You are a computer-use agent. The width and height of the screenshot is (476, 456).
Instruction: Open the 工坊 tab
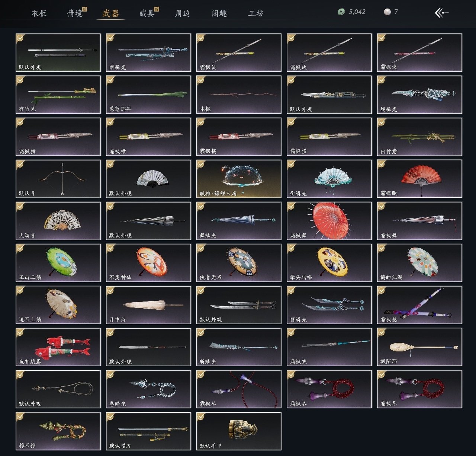click(255, 13)
